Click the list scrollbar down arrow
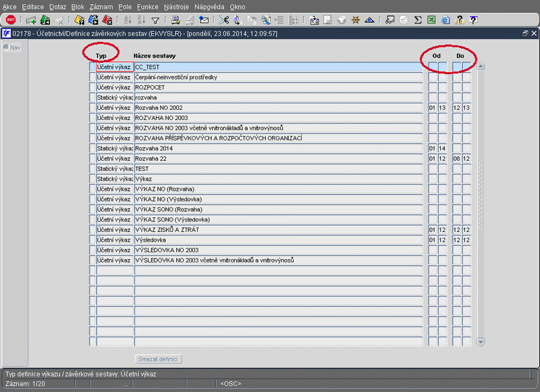Image resolution: width=540 pixels, height=392 pixels. click(481, 341)
